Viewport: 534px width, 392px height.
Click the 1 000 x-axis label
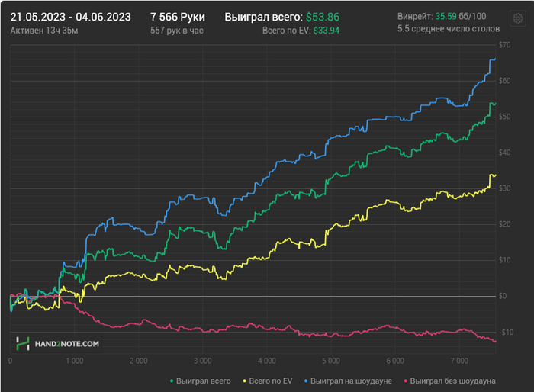click(x=75, y=361)
